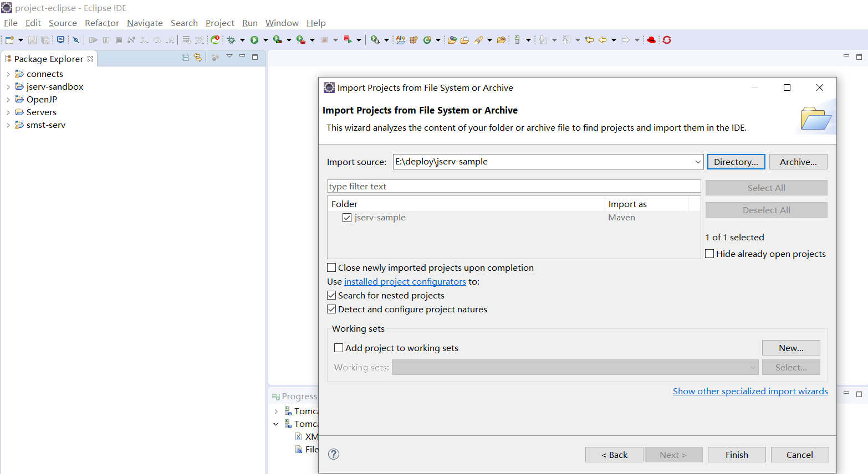Click the Last Edit Location arrow icon
The image size is (868, 474).
(589, 40)
